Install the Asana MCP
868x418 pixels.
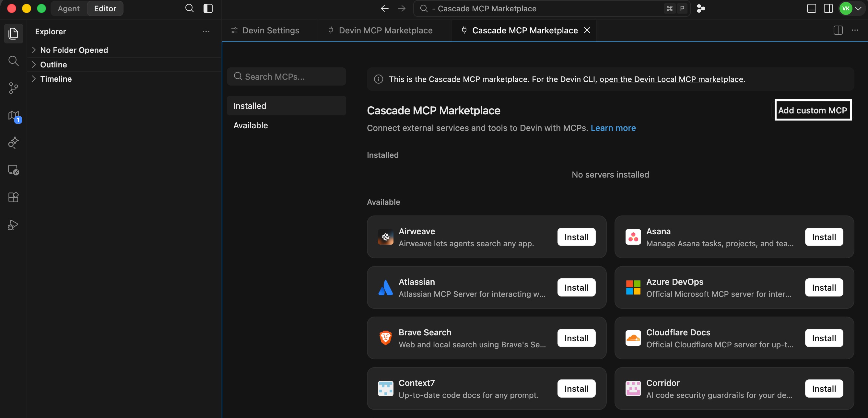824,237
